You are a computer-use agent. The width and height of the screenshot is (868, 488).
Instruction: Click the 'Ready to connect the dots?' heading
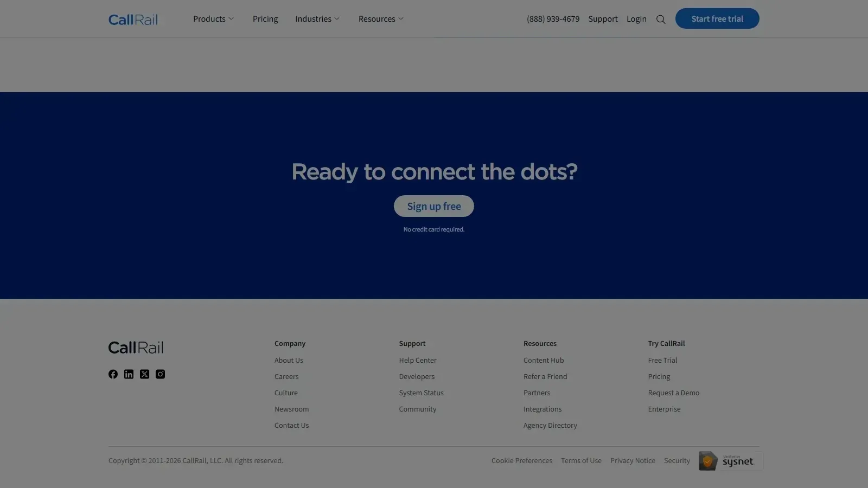tap(434, 172)
